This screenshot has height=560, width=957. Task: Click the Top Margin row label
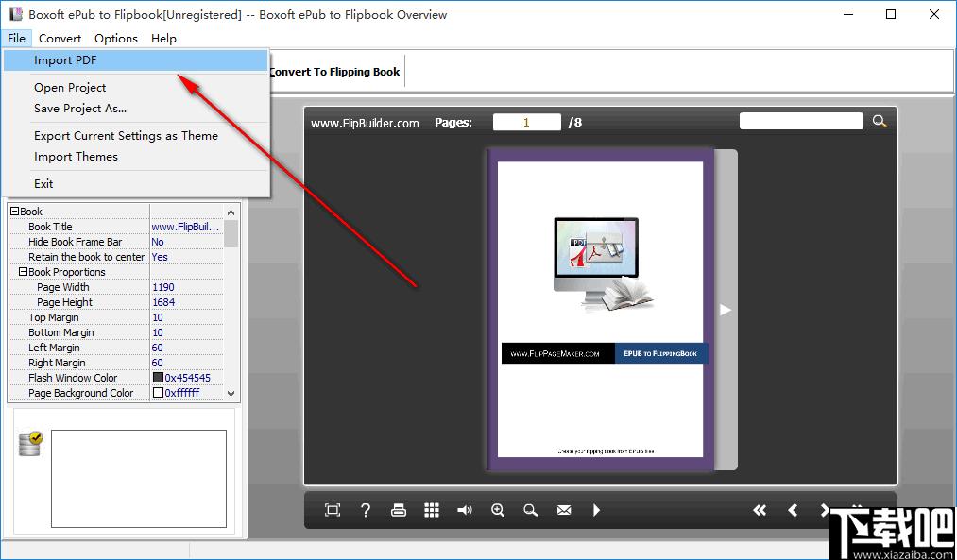pyautogui.click(x=54, y=317)
